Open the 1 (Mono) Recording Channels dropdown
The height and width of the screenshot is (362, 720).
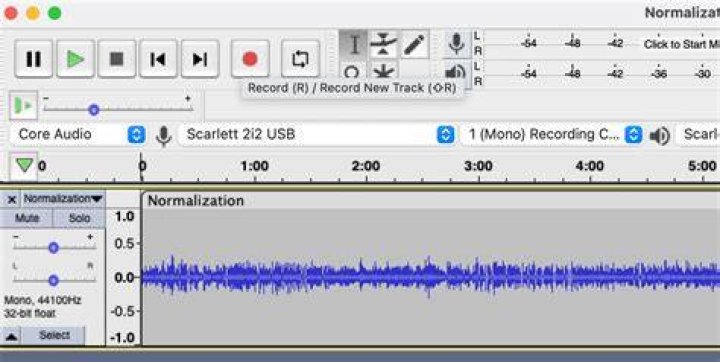[551, 135]
